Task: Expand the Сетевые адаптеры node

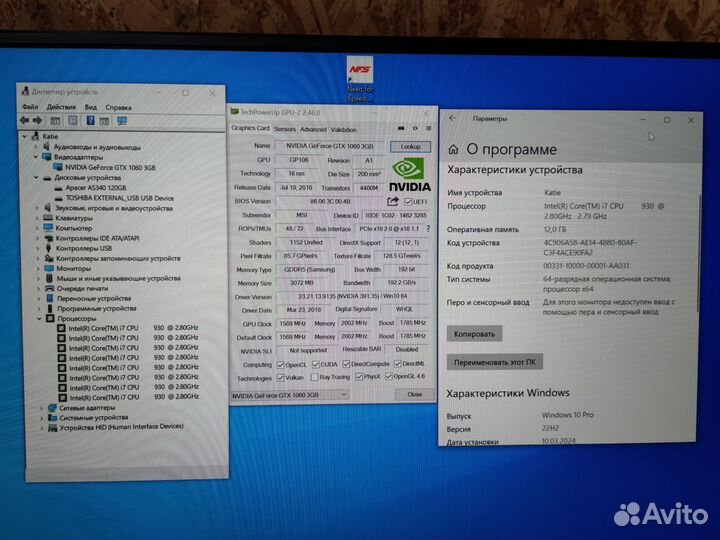Action: 41,408
